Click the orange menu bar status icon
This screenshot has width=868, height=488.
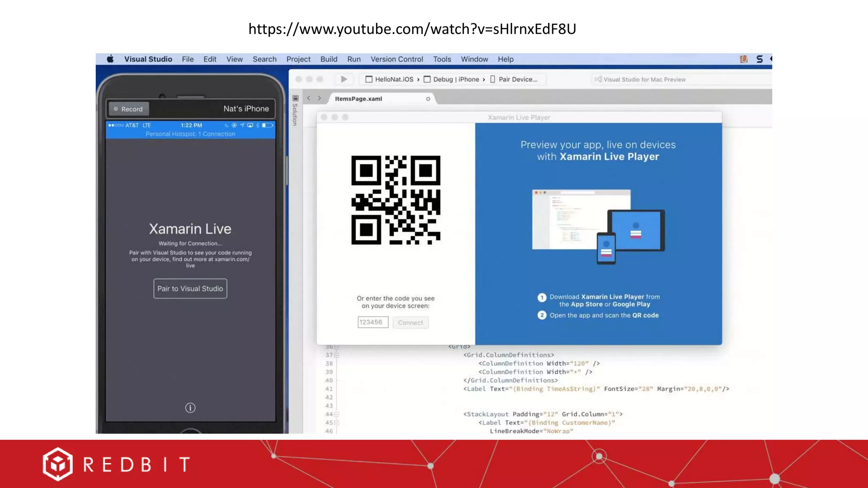[x=743, y=59]
